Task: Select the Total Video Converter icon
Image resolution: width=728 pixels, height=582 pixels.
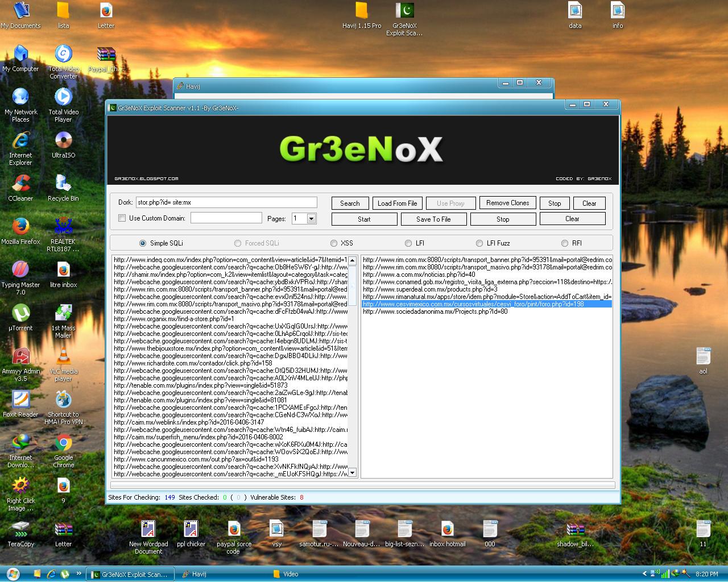Action: (63, 62)
